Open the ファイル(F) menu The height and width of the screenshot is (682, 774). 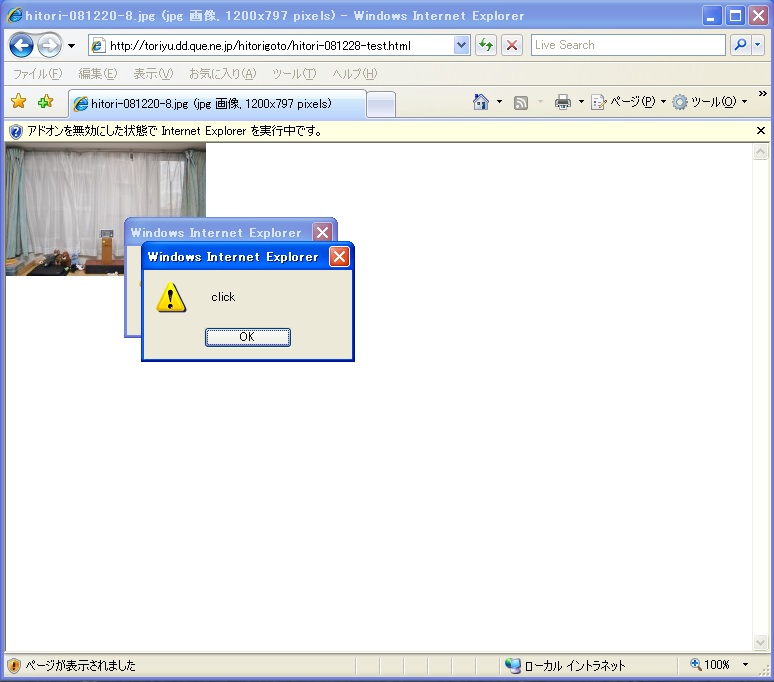point(38,74)
